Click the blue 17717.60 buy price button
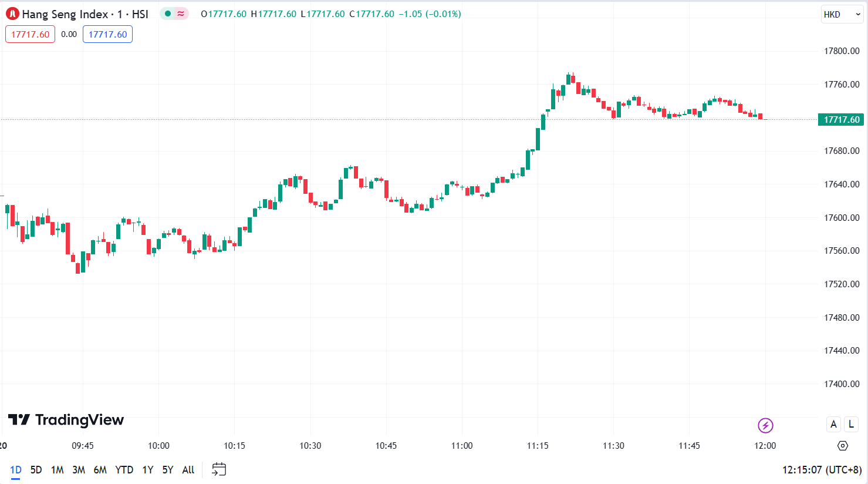Screen dimensions: 868x484 tap(107, 34)
